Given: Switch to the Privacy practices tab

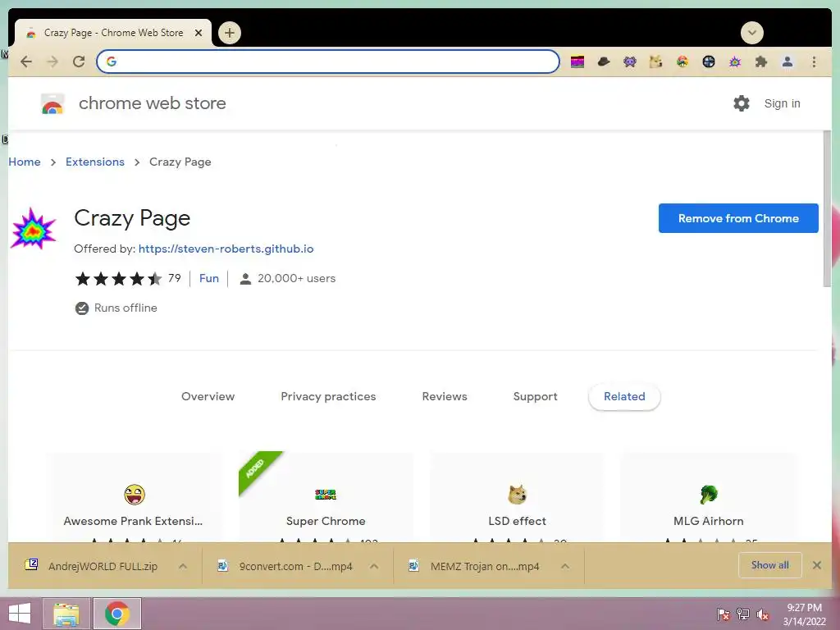Looking at the screenshot, I should point(328,396).
